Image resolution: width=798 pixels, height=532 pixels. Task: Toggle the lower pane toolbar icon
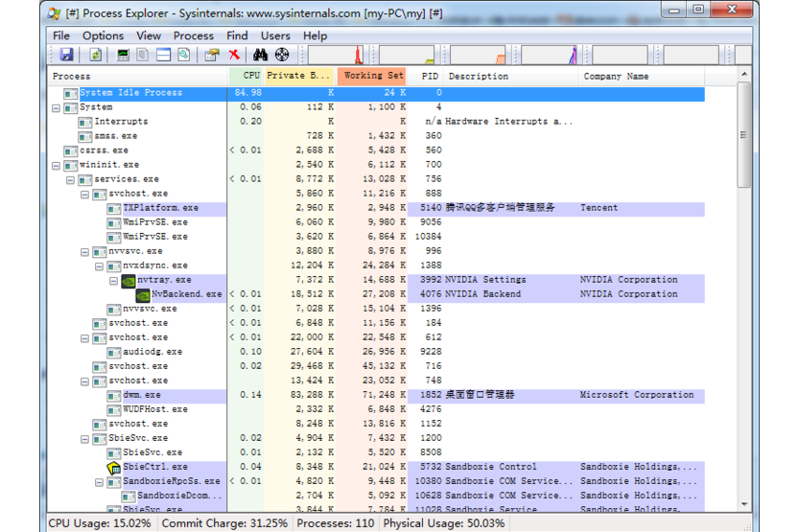163,55
